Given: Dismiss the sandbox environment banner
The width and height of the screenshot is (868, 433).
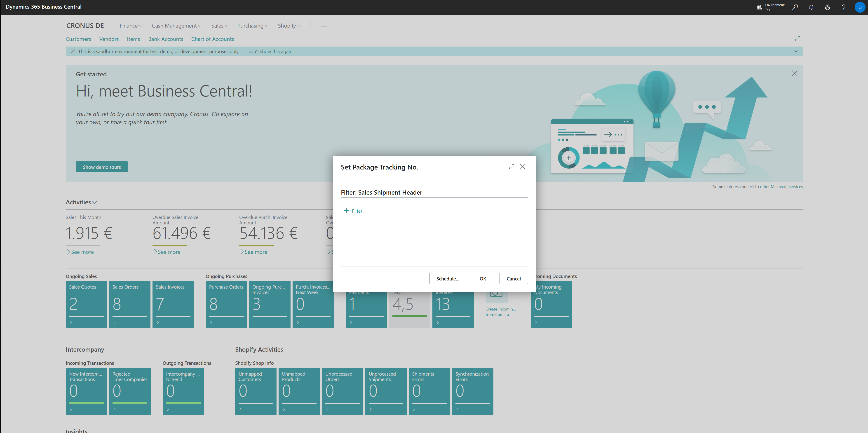Looking at the screenshot, I should (x=73, y=51).
